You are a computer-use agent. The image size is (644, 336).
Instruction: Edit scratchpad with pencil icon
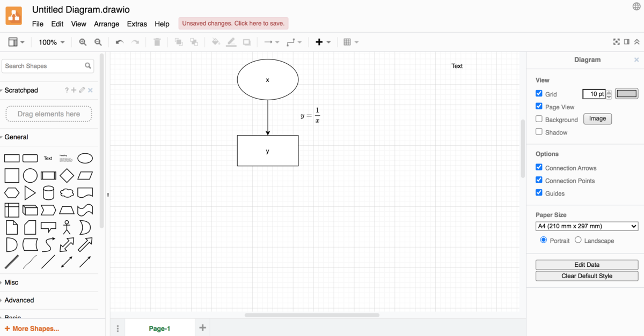click(x=82, y=90)
